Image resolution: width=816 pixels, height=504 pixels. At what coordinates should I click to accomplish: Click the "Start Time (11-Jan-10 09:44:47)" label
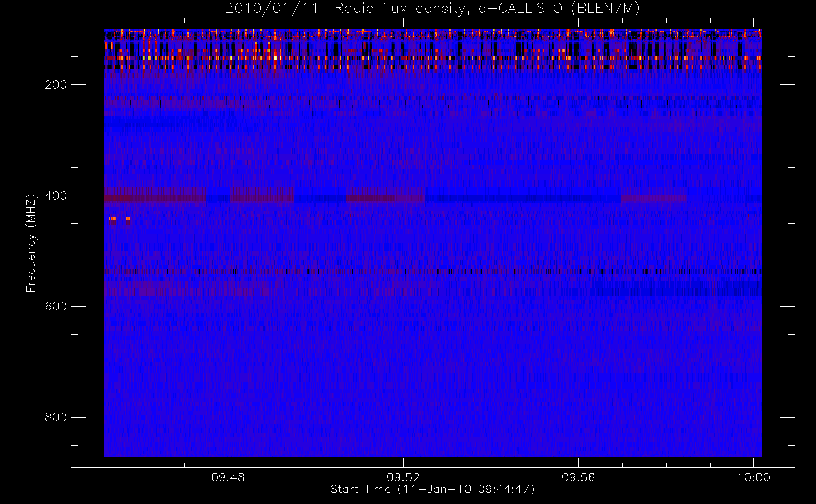[x=432, y=489]
